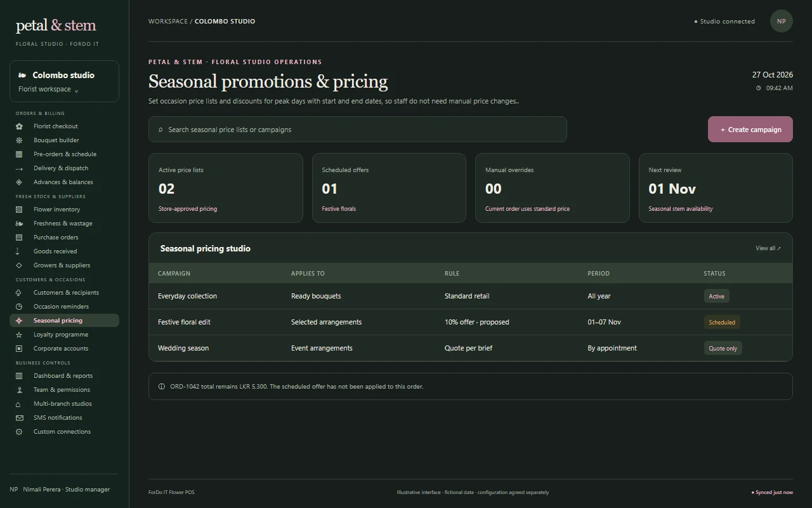Click the 27 Oct 2026 date text
The image size is (812, 508).
pyautogui.click(x=773, y=74)
